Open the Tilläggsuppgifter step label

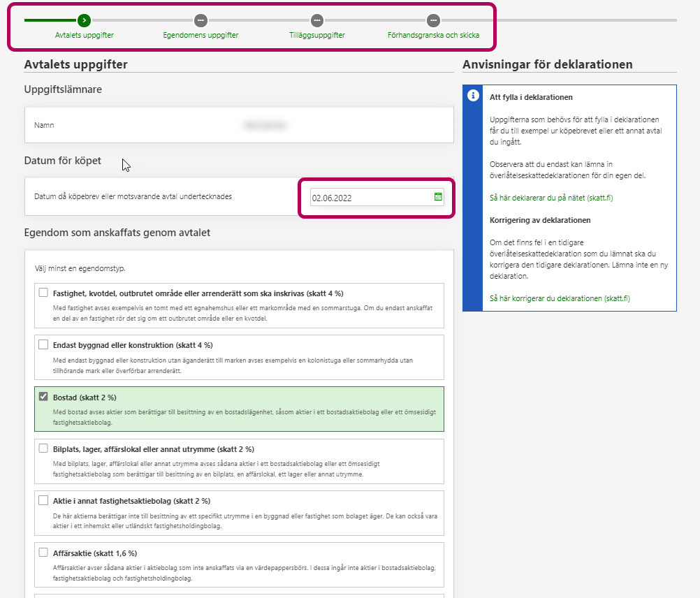coord(316,35)
